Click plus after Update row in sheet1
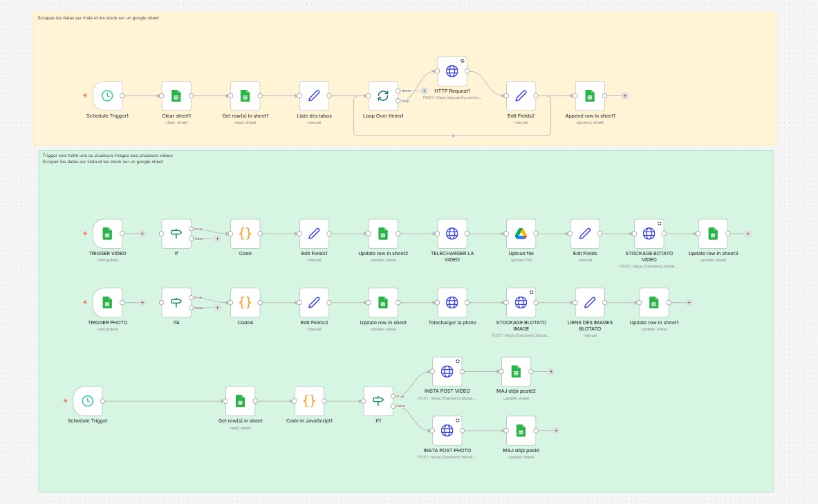The width and height of the screenshot is (818, 504). point(689,302)
